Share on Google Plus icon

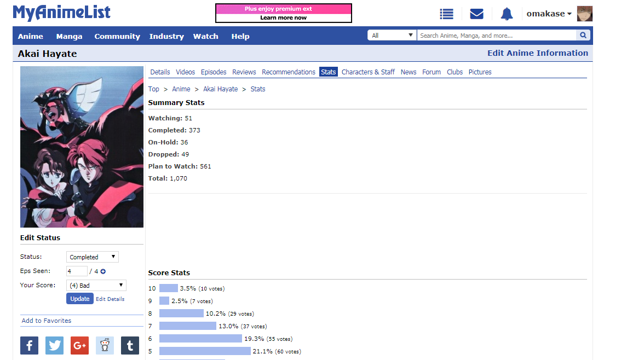(80, 346)
